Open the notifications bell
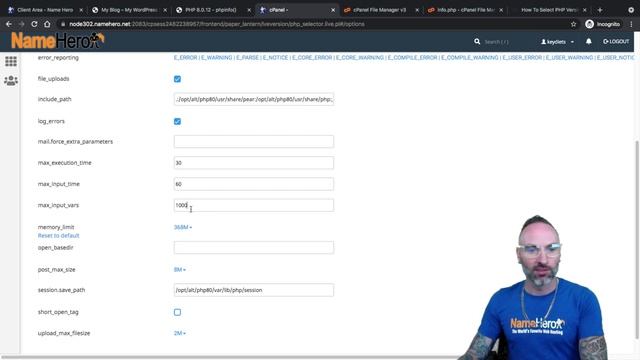The height and width of the screenshot is (360, 640). (589, 41)
